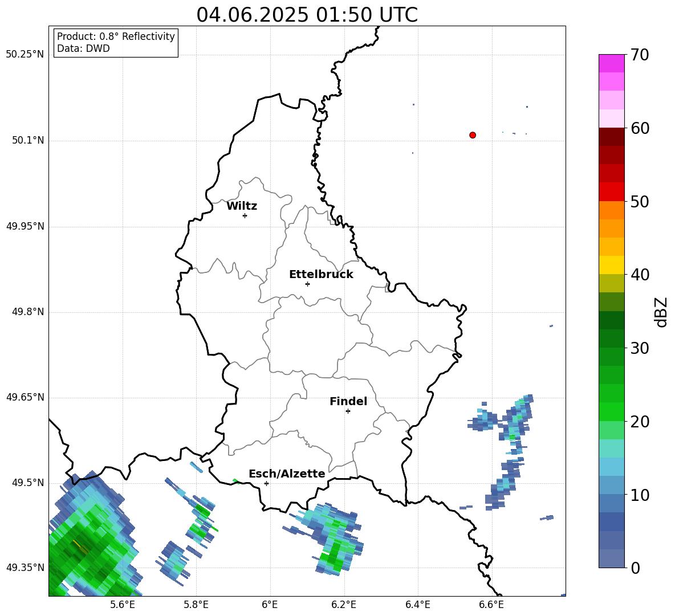Click the red radar site dot

click(x=473, y=135)
